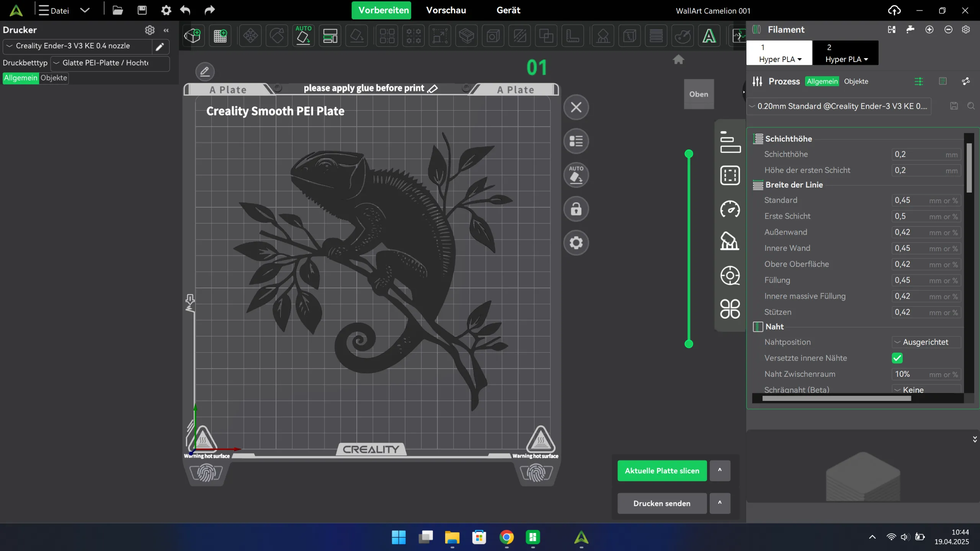Click Drucken senden button
Viewport: 980px width, 551px height.
[x=662, y=503]
